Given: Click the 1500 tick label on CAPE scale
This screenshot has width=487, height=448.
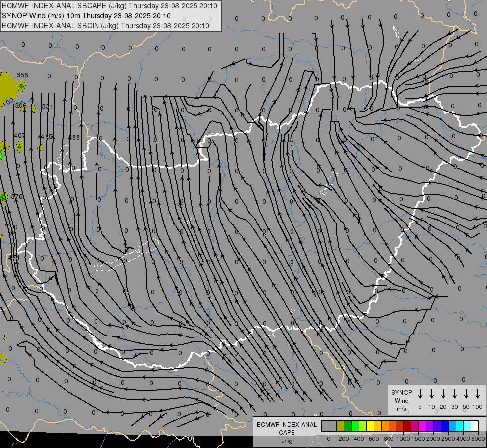Looking at the screenshot, I should tap(418, 439).
